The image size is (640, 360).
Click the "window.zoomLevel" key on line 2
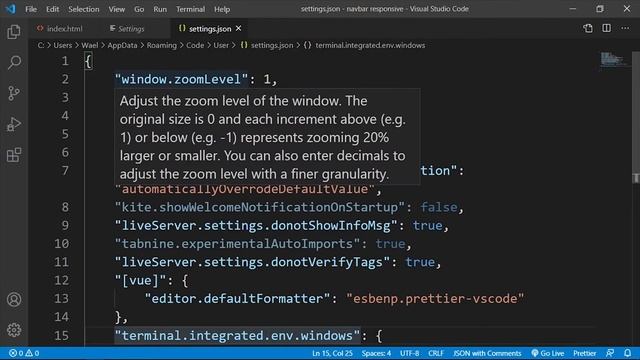pos(181,79)
